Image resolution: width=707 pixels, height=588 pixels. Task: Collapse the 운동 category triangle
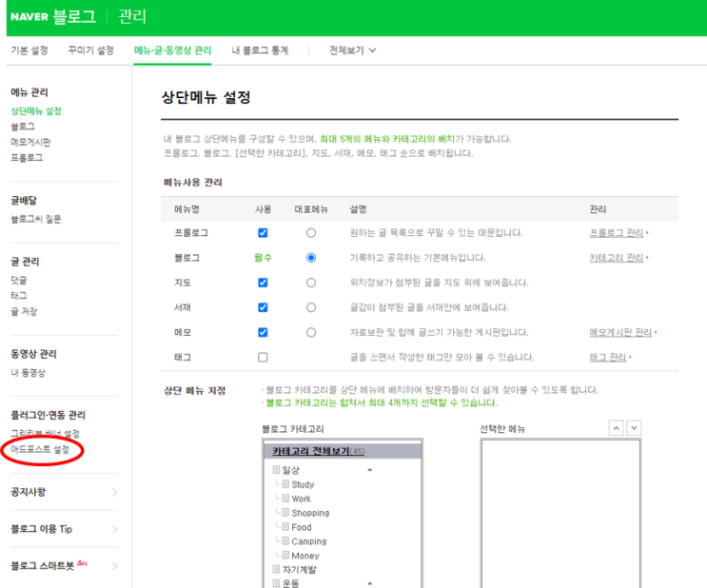pos(370,583)
